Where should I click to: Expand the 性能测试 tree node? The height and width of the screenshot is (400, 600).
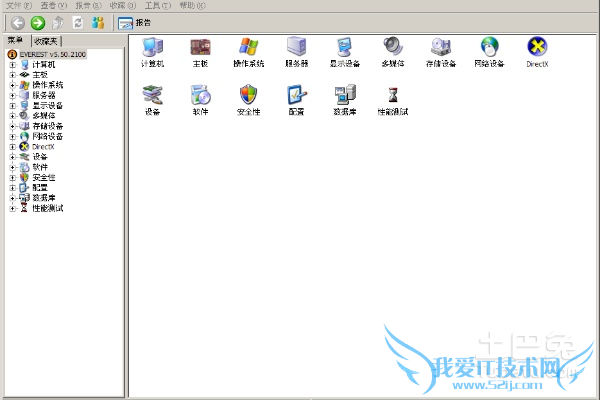tap(12, 208)
